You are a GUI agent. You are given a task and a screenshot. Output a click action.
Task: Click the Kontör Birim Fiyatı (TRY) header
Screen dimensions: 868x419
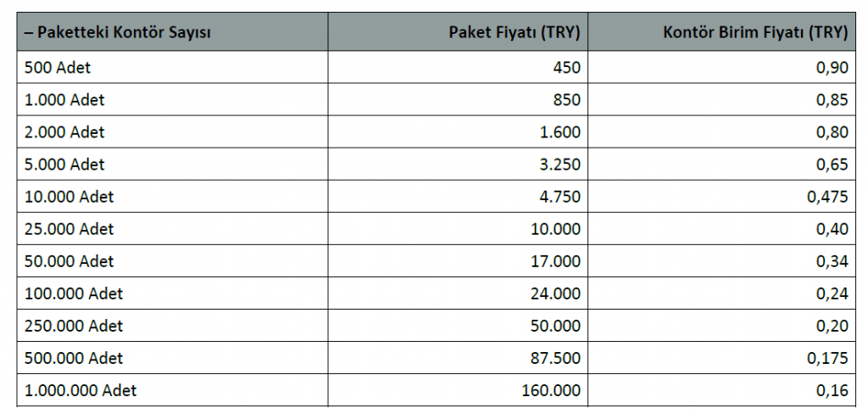[722, 31]
